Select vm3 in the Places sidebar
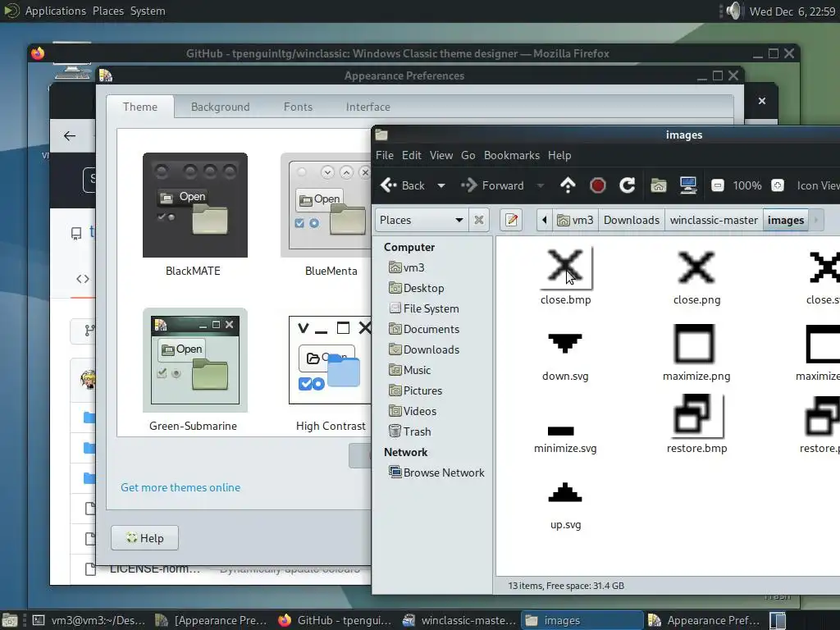The image size is (840, 630). pyautogui.click(x=407, y=267)
